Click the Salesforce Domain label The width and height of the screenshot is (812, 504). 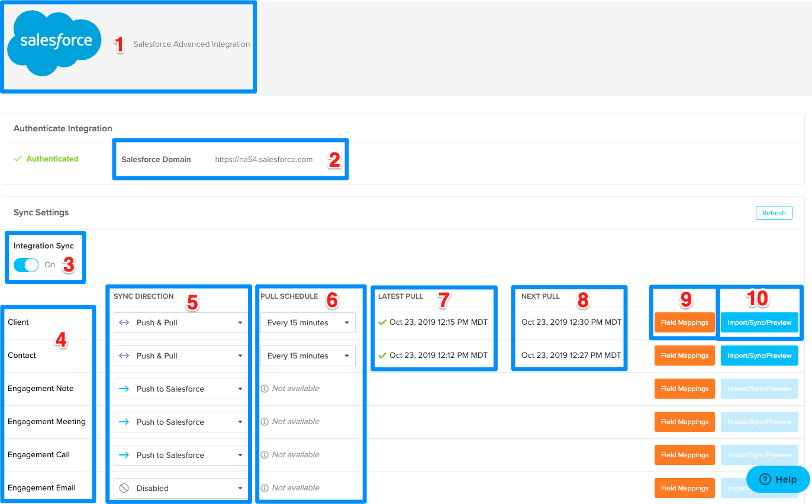point(156,159)
